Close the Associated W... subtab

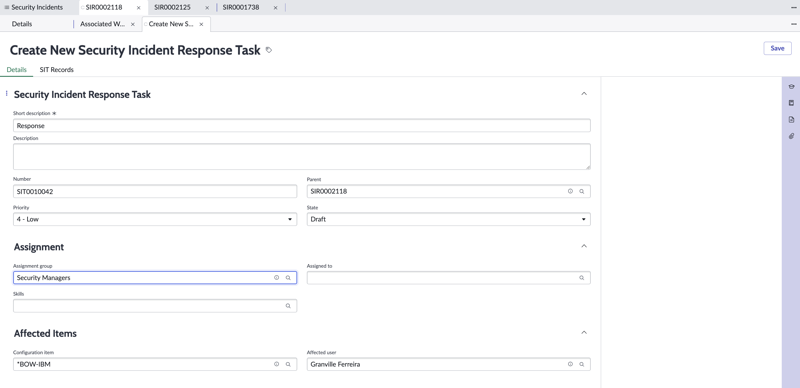133,24
